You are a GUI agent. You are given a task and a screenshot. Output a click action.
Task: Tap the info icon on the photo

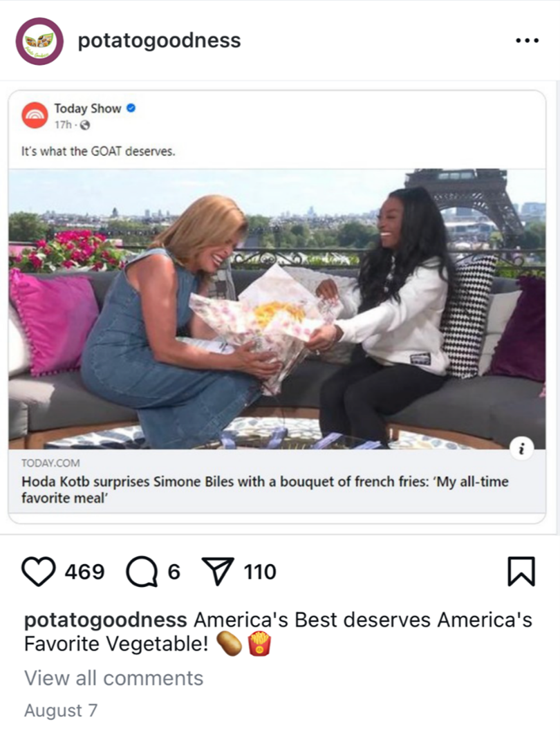(521, 448)
